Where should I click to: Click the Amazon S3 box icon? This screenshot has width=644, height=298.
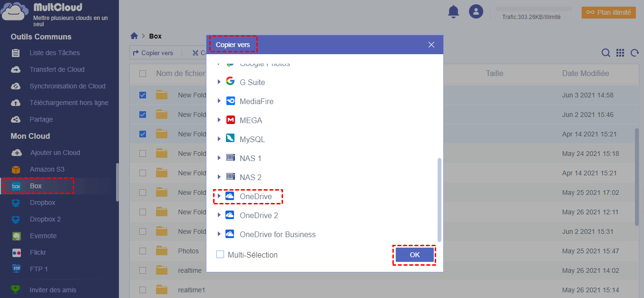click(x=16, y=170)
